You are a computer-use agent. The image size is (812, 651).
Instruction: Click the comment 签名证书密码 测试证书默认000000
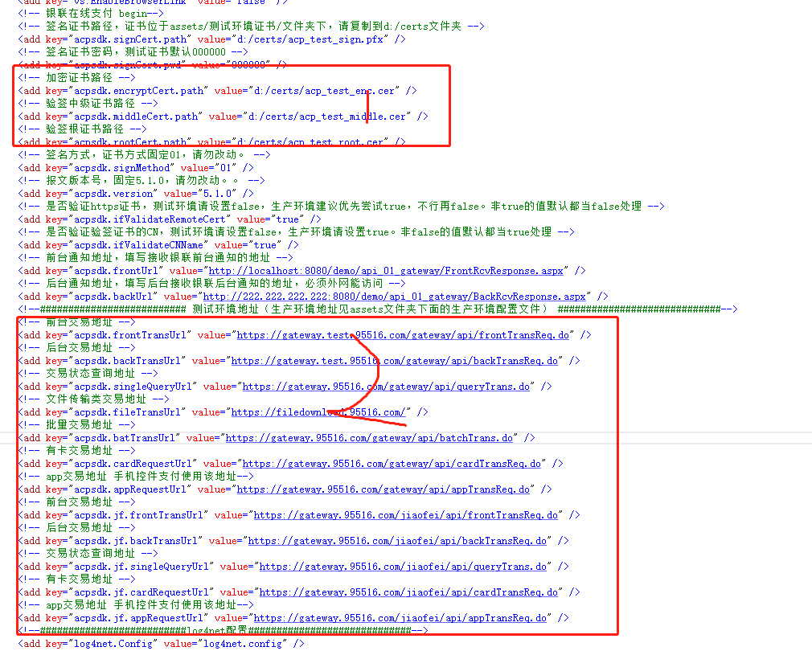[133, 52]
